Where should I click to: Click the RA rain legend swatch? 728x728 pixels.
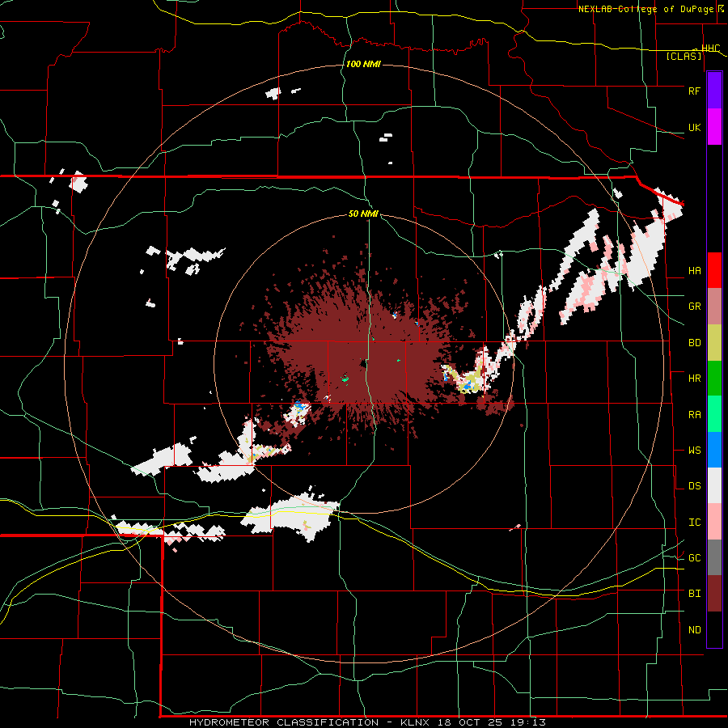[x=714, y=414]
